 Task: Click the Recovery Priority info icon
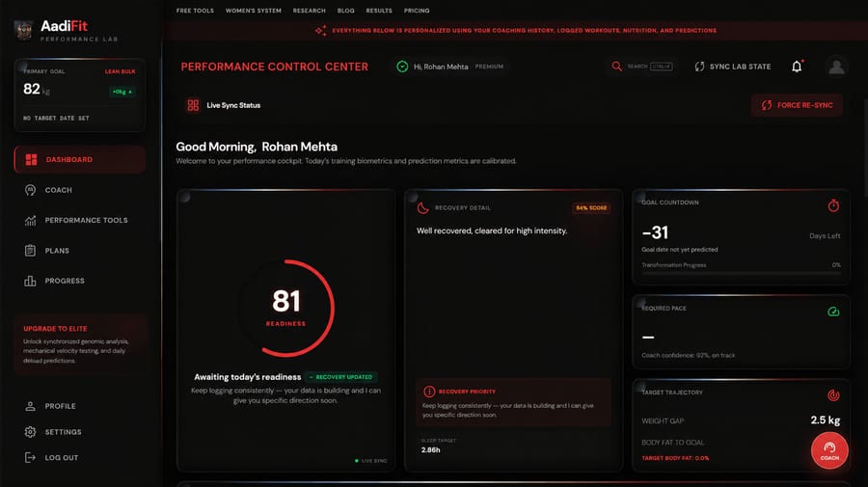click(429, 392)
